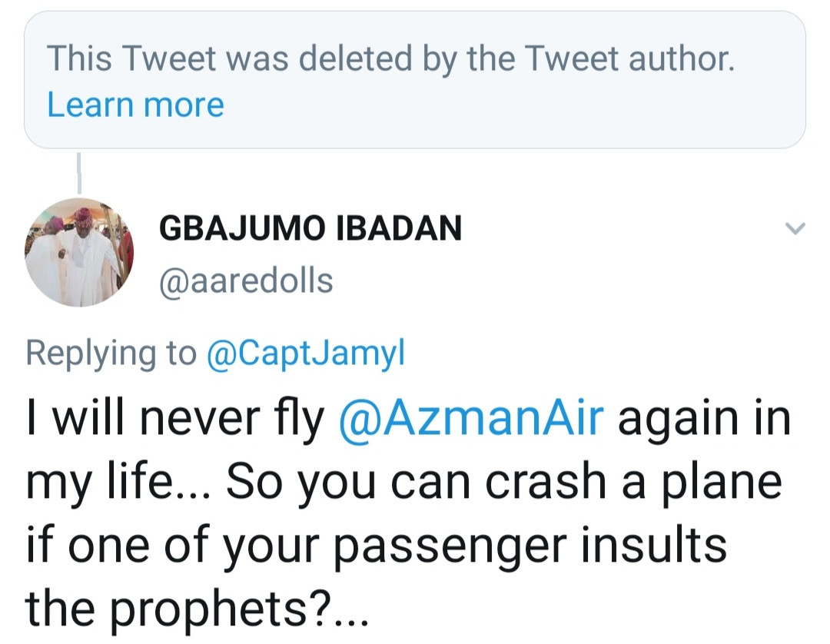Click the deleted tweet notice text
The image size is (830, 644).
(x=390, y=59)
